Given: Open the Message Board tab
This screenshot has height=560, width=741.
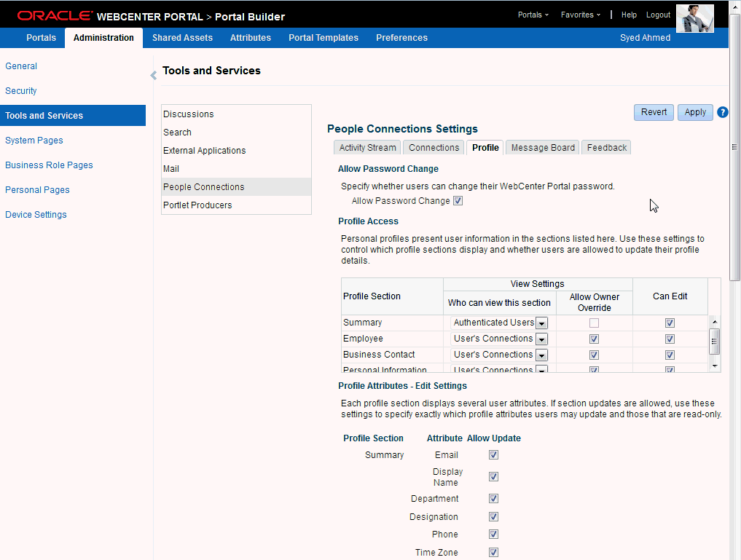Looking at the screenshot, I should pyautogui.click(x=543, y=148).
